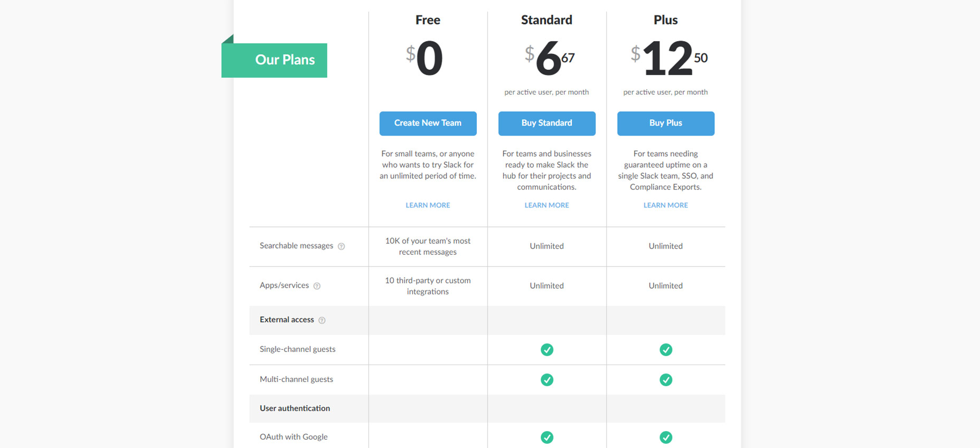
Task: Select Plus checkmark for Multi-channel guests
Action: point(665,380)
